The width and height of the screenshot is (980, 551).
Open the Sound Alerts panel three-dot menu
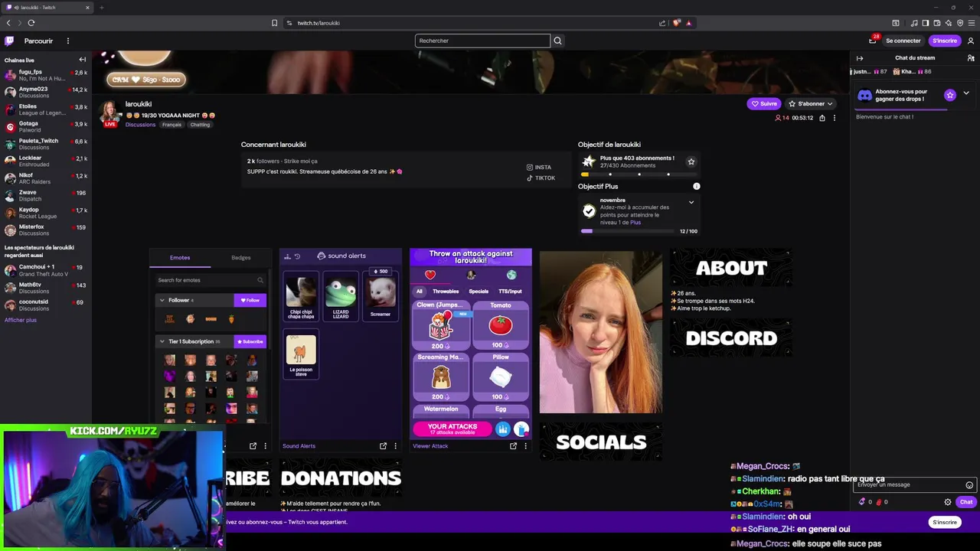[x=396, y=445]
